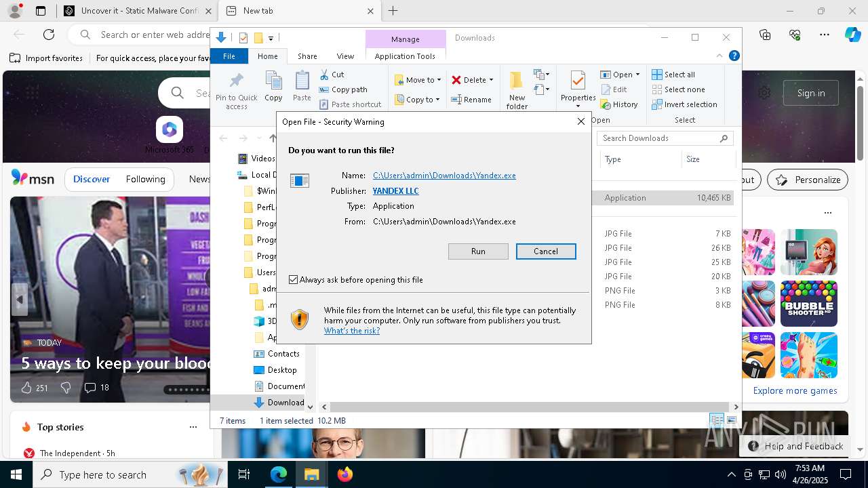Click the Manage contextual tab

(406, 39)
